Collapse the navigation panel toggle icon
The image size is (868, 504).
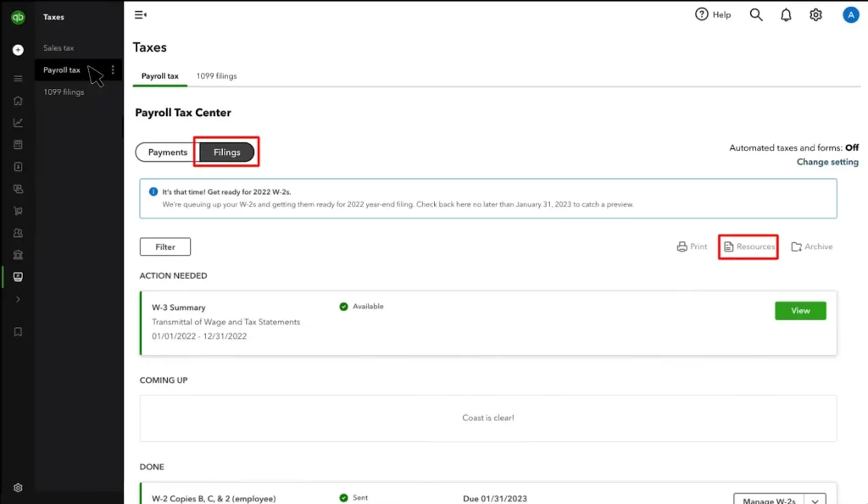tap(141, 14)
